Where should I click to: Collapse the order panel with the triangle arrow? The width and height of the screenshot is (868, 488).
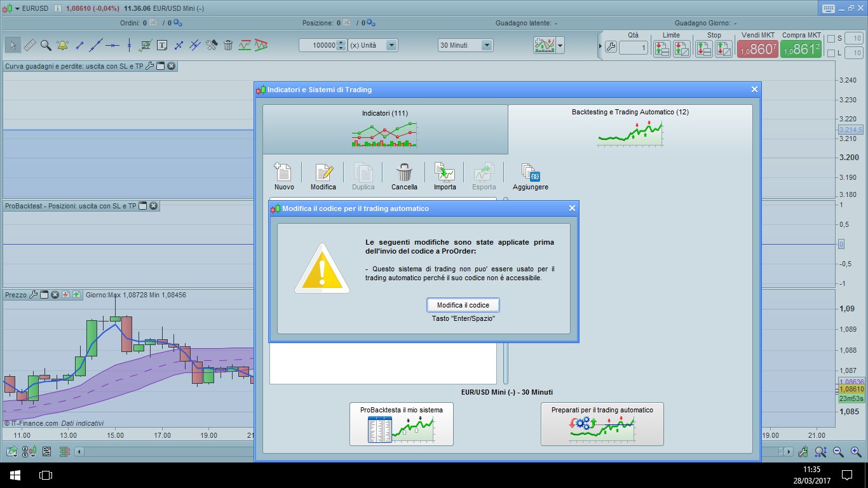click(599, 47)
